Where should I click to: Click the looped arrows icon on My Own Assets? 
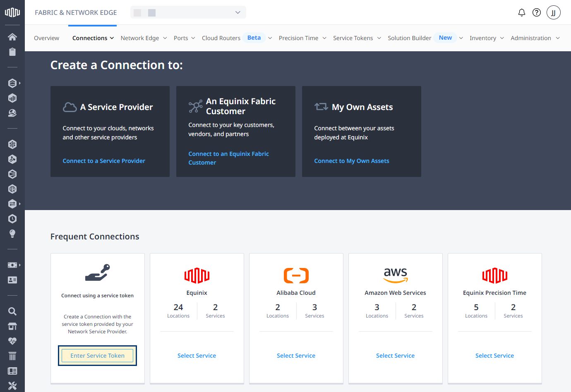coord(321,107)
